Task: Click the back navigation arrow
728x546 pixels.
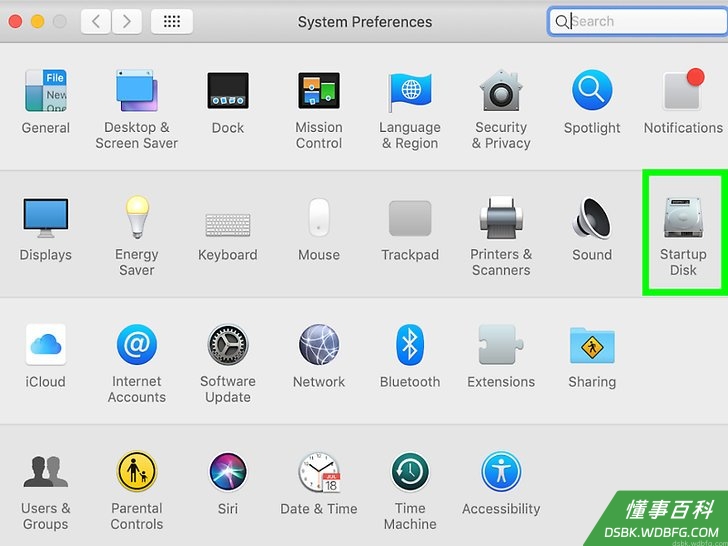Action: (x=96, y=21)
